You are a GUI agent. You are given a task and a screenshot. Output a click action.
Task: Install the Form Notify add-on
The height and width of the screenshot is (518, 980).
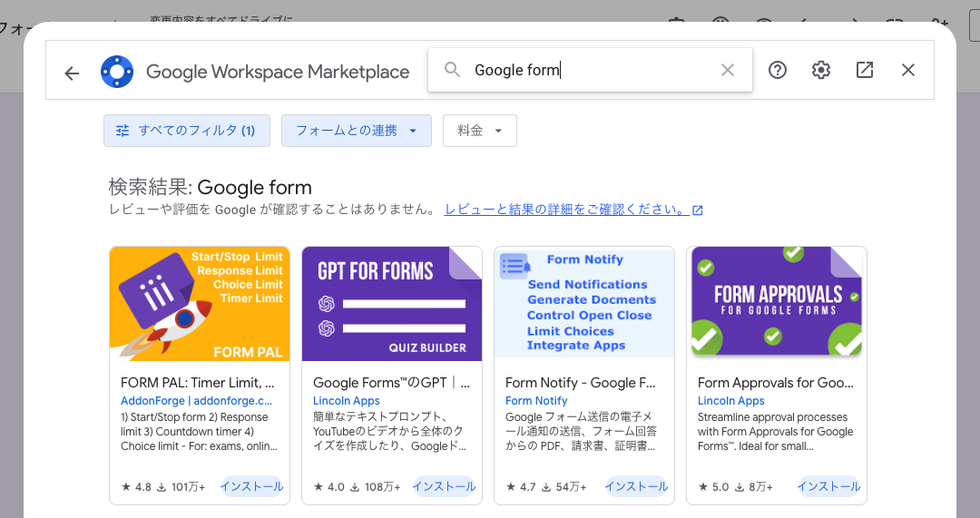(636, 486)
